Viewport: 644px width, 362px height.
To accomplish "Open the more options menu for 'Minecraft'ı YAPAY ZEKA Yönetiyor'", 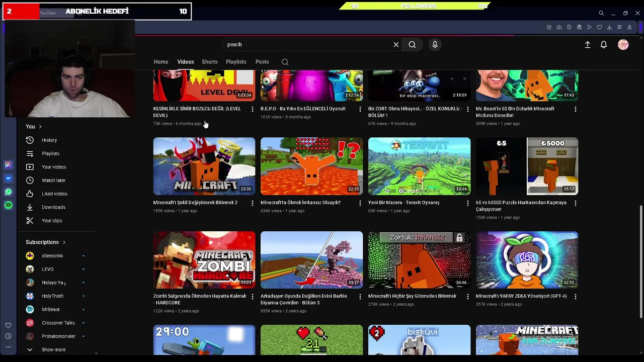I will (575, 297).
